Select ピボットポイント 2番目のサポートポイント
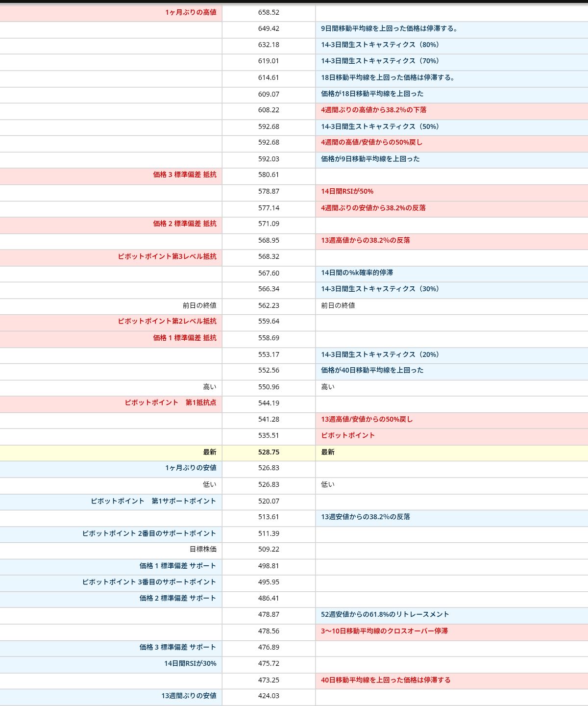Screen dimensions: 588x706 149,533
